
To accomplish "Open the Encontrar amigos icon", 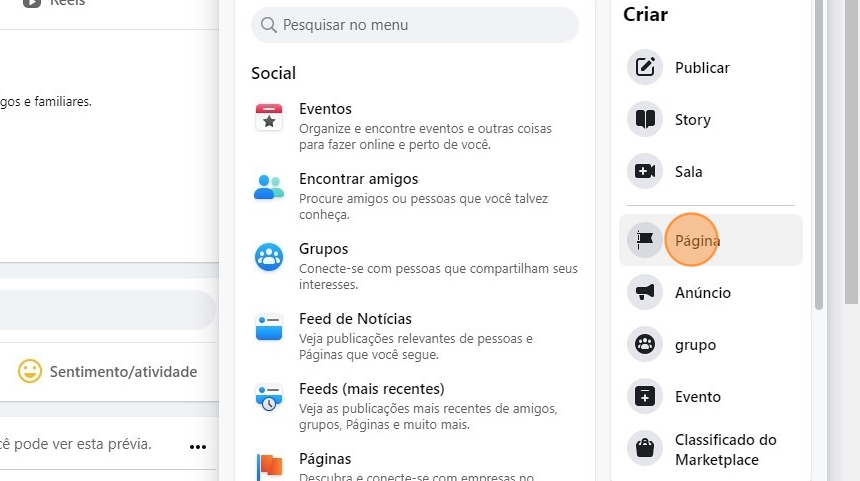I will tap(269, 188).
